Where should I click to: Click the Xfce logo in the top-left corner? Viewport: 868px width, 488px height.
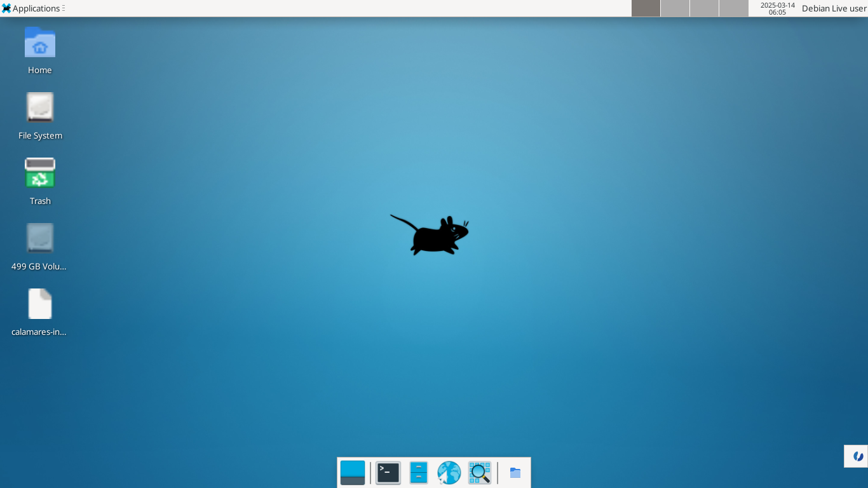(6, 8)
